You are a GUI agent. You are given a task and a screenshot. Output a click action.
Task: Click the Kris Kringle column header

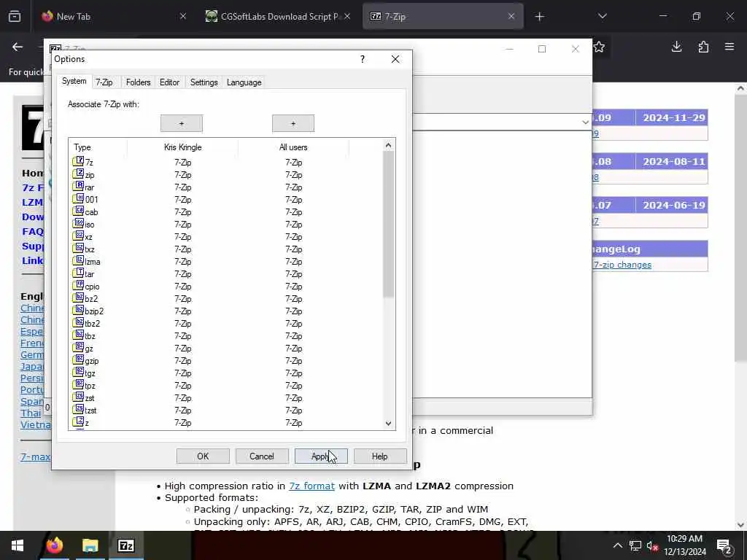point(182,147)
